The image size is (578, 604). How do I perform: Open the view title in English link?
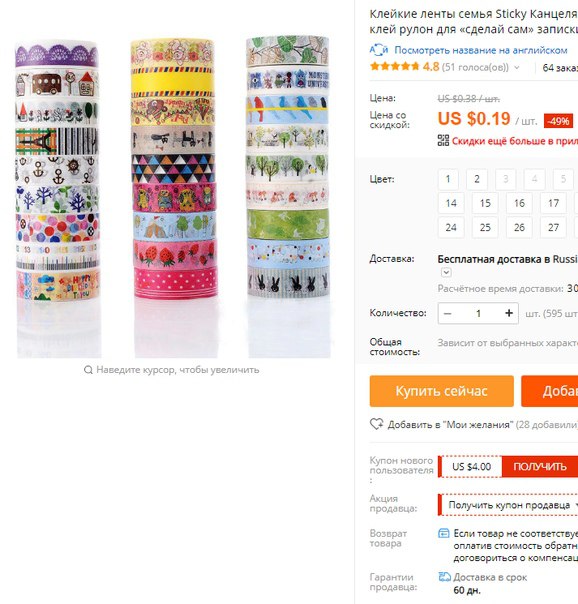(x=481, y=50)
